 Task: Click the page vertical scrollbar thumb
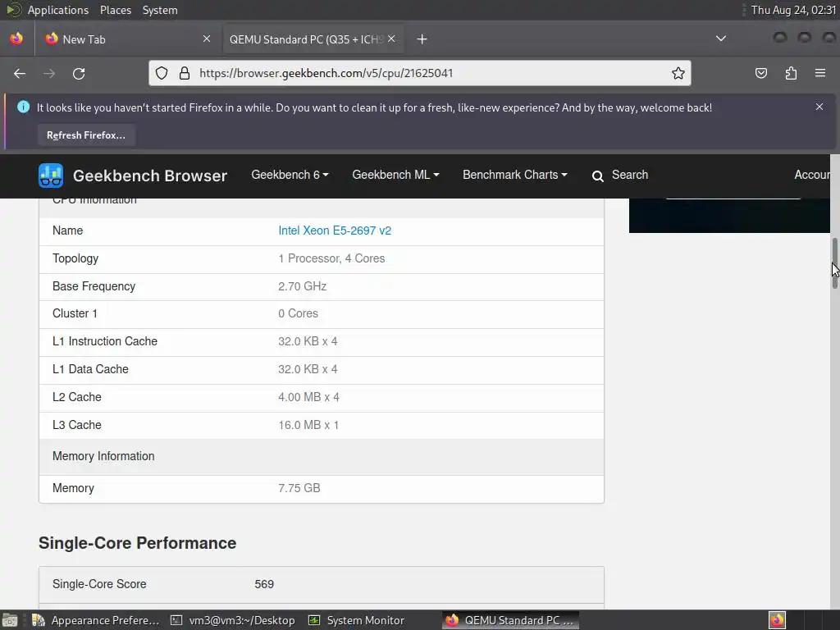[x=834, y=263]
